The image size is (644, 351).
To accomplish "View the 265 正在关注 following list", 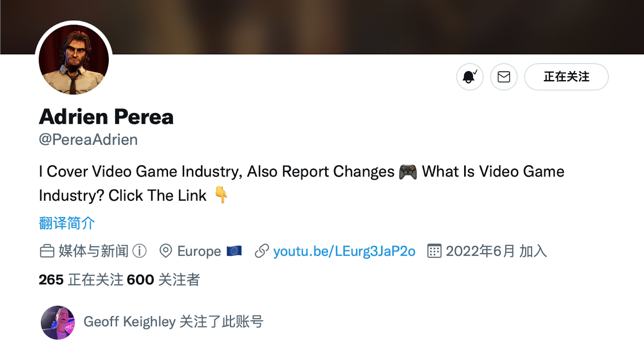I will coord(81,279).
